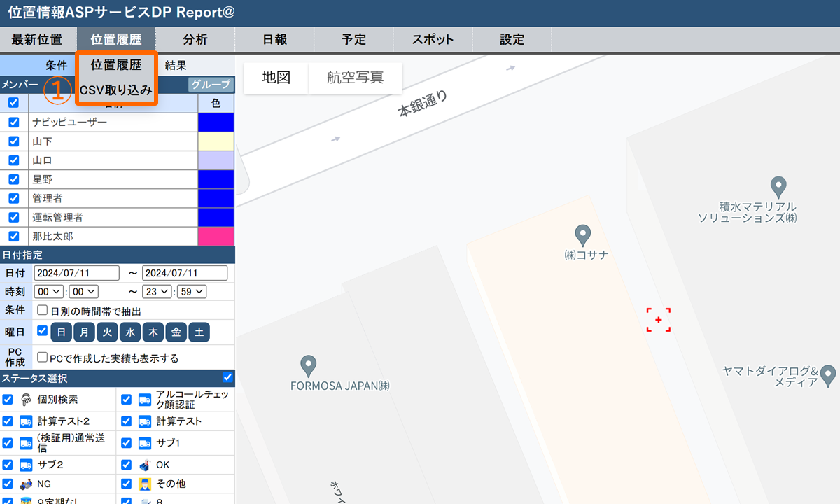Open the スポット menu tab
Viewport: 840px width, 504px height.
433,40
